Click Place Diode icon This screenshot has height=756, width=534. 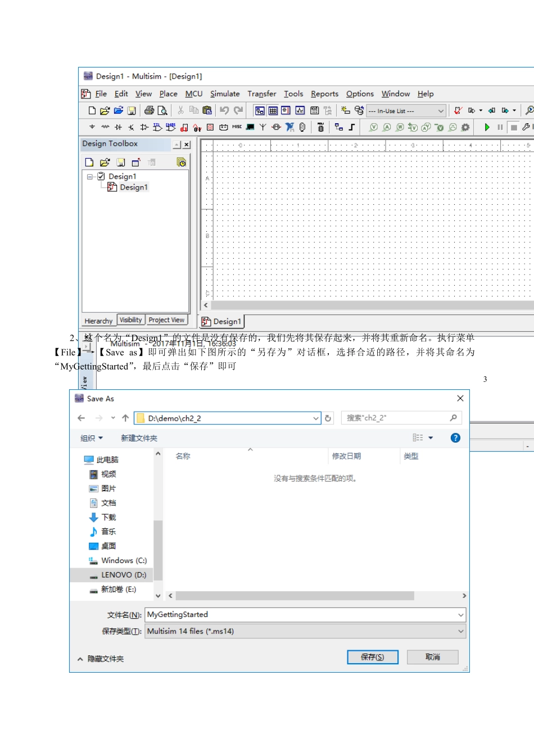click(118, 128)
